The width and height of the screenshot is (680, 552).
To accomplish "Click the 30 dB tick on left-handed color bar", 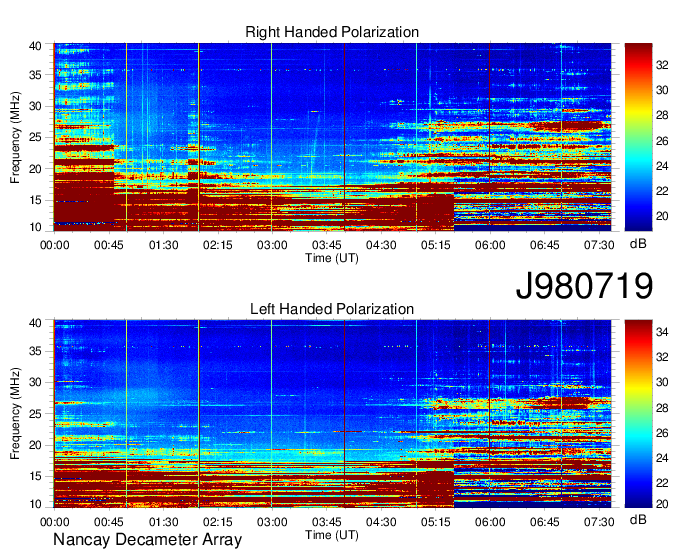I will pyautogui.click(x=662, y=382).
